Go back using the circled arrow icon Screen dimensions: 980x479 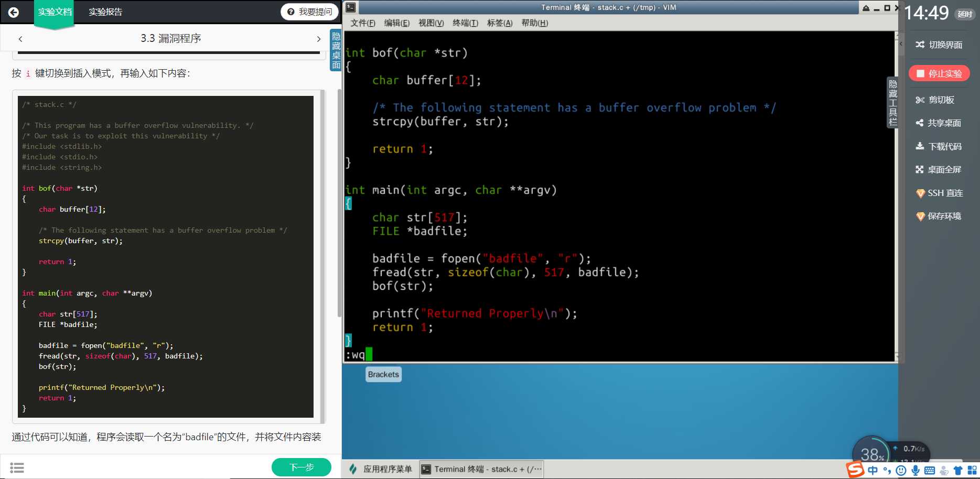tap(14, 12)
